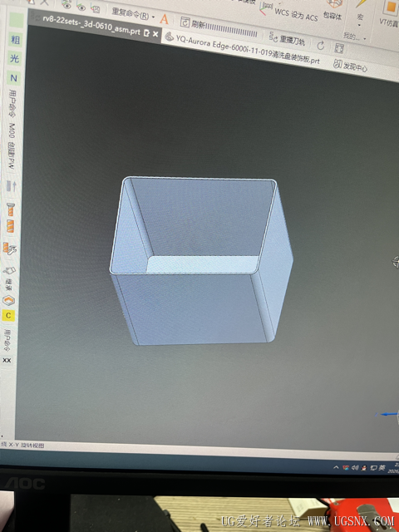Toggle the second eye visibility icon in toolbar
Screen dimensions: 399x532
pos(81,7)
